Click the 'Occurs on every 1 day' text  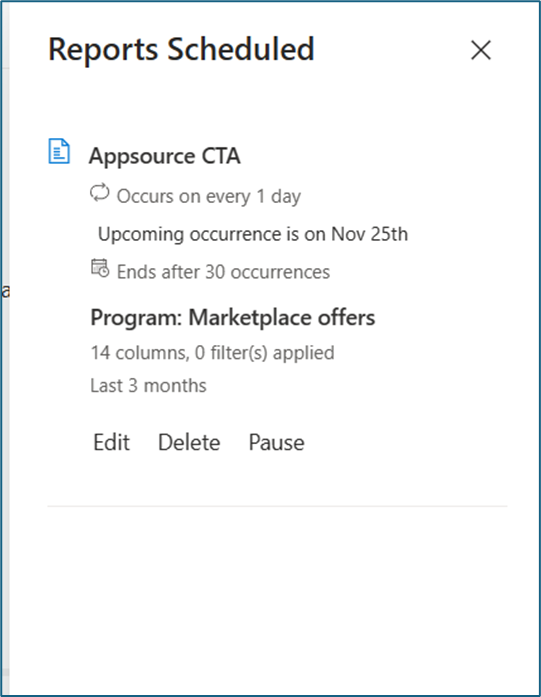[208, 196]
